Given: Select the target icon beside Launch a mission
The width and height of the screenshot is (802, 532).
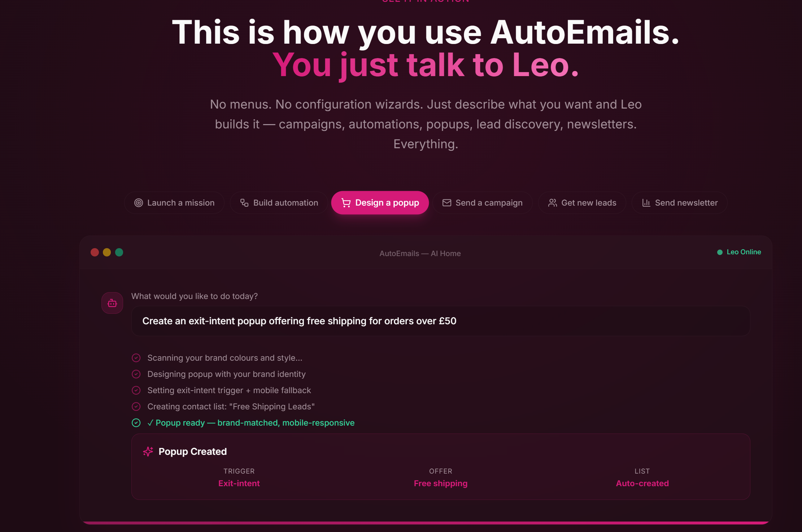Looking at the screenshot, I should tap(139, 203).
